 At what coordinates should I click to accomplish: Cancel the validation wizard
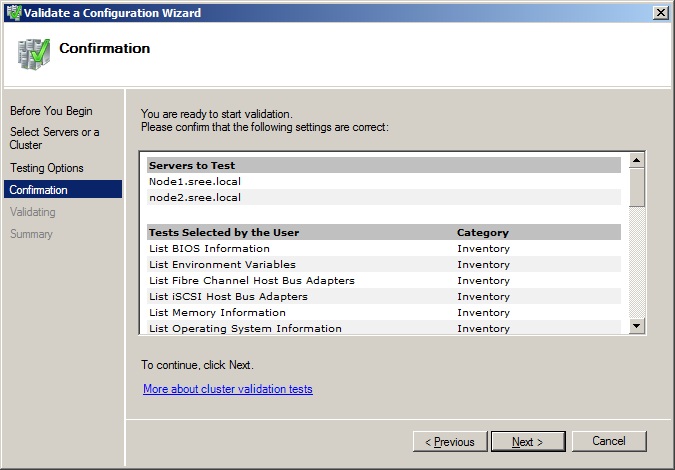click(608, 441)
